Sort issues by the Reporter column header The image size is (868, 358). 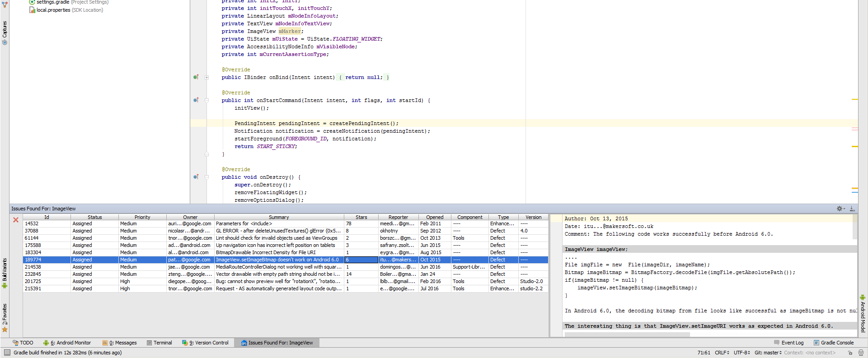(x=398, y=217)
